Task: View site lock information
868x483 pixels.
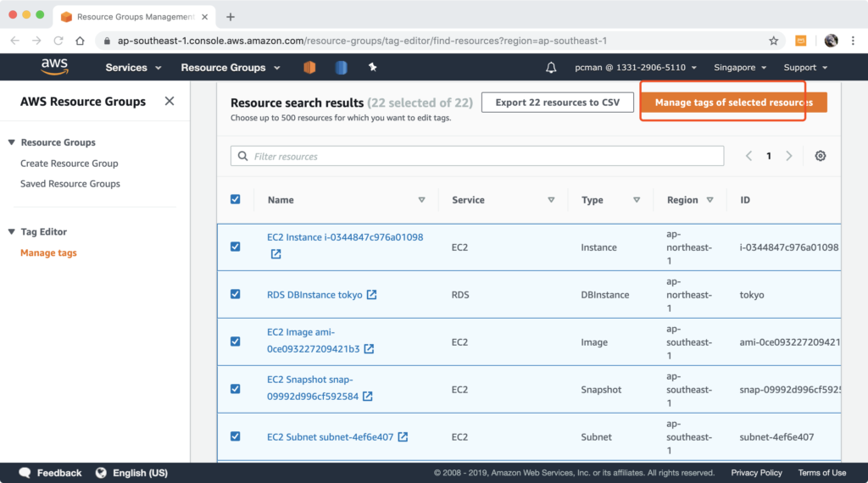Action: (107, 41)
